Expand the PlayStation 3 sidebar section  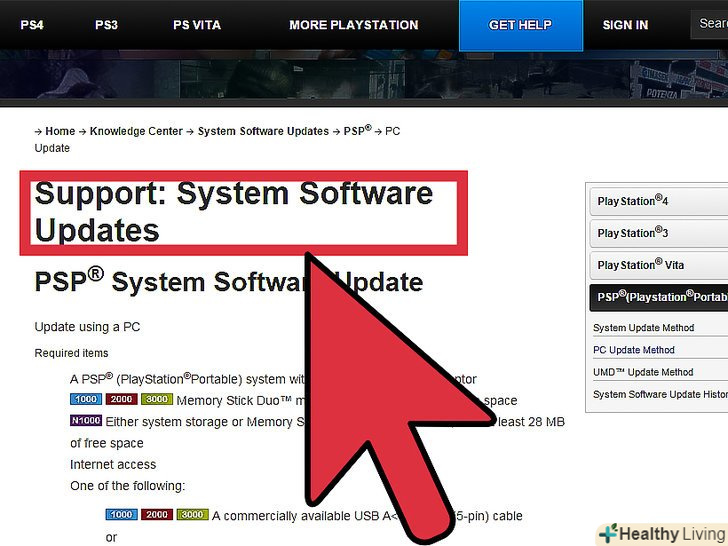(659, 233)
